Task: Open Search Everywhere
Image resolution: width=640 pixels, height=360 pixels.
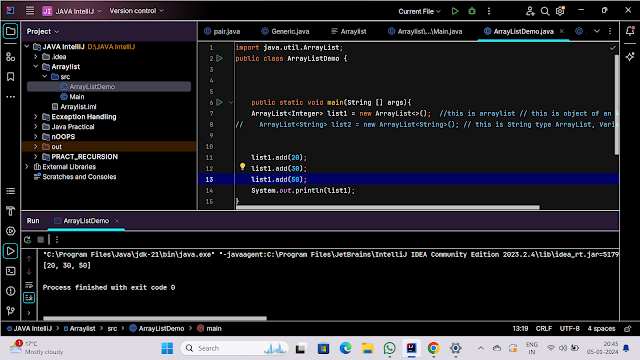Action: [545, 11]
